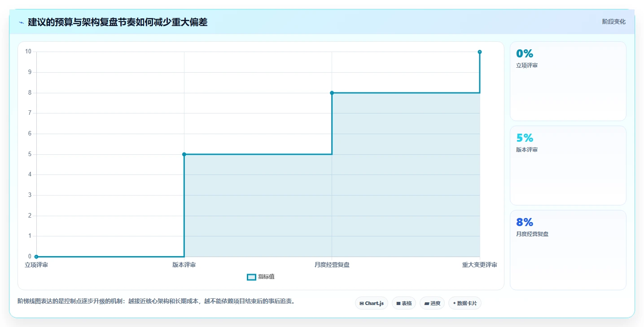Click the 表格 tag pill
The image size is (644, 327).
(x=404, y=303)
